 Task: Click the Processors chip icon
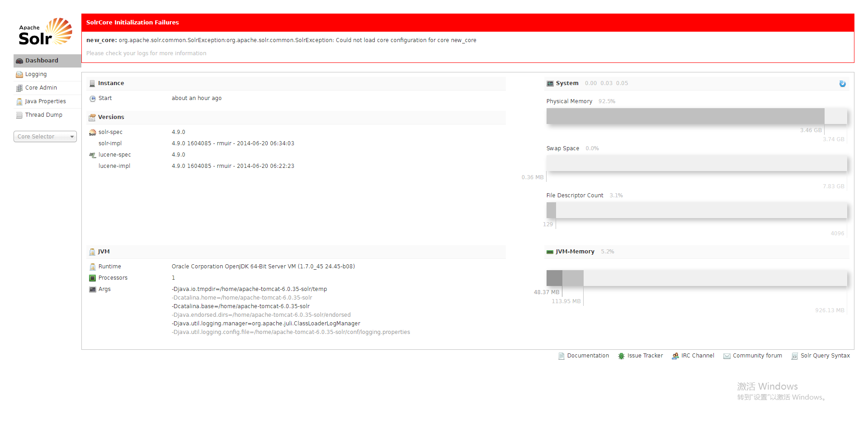click(93, 278)
